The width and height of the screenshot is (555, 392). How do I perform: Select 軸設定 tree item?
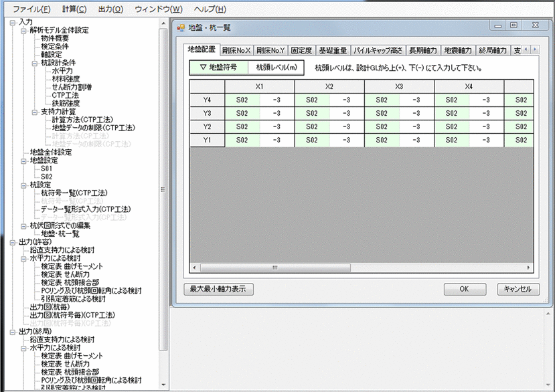(52, 54)
